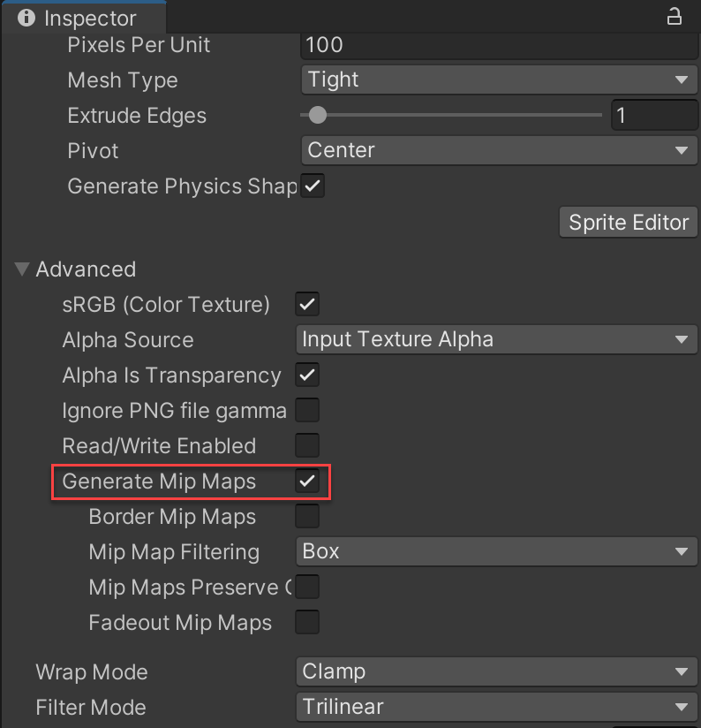Change Mip Map Filtering from Box
The image size is (701, 728).
tap(495, 551)
